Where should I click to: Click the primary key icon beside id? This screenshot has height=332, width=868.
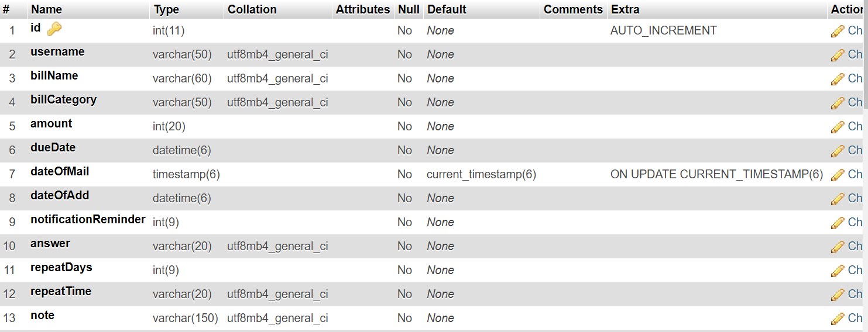pos(54,28)
